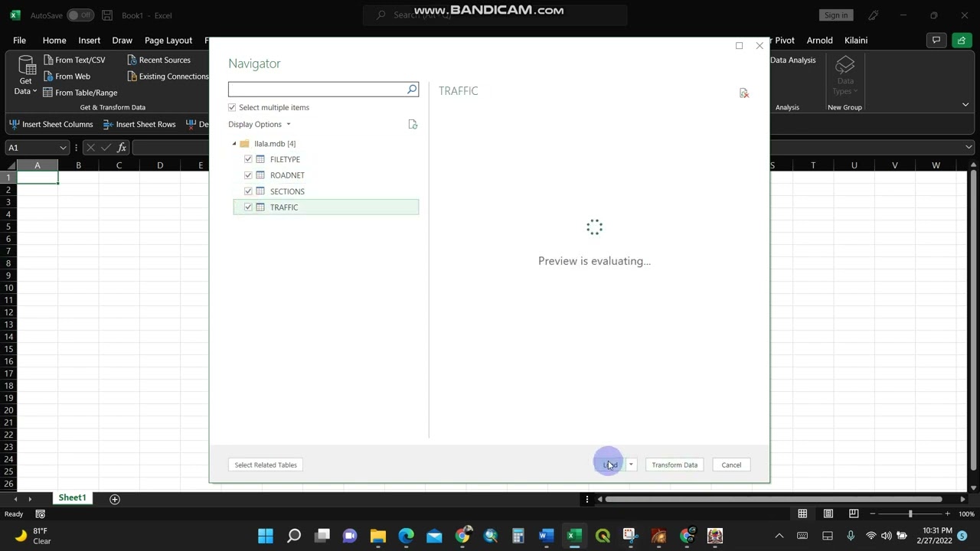Select the TRAFFIC table row

[326, 207]
